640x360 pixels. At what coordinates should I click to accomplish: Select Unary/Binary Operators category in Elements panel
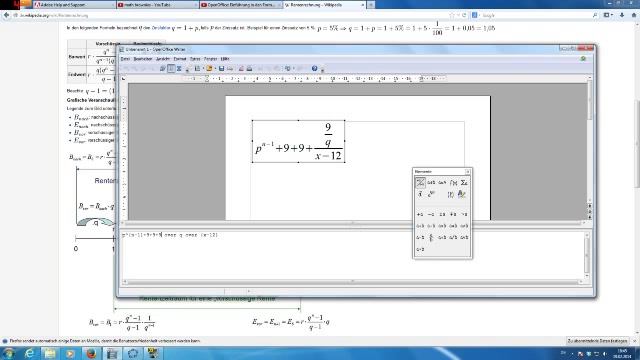(x=420, y=182)
